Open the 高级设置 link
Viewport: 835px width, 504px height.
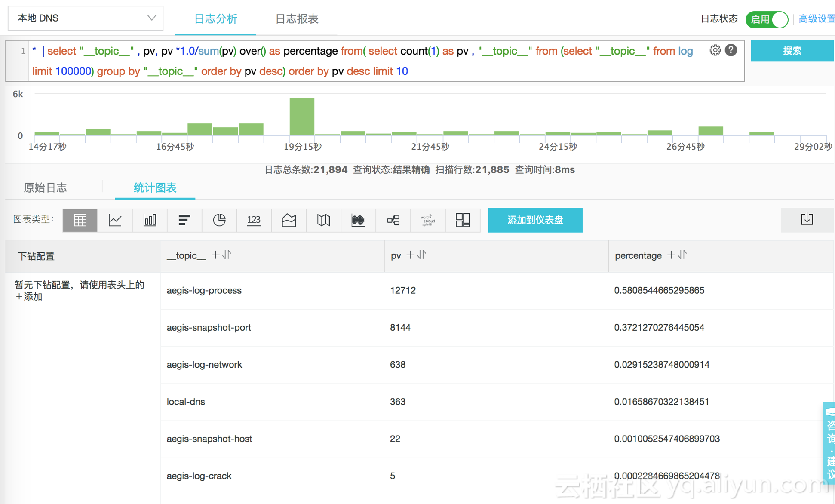point(817,19)
